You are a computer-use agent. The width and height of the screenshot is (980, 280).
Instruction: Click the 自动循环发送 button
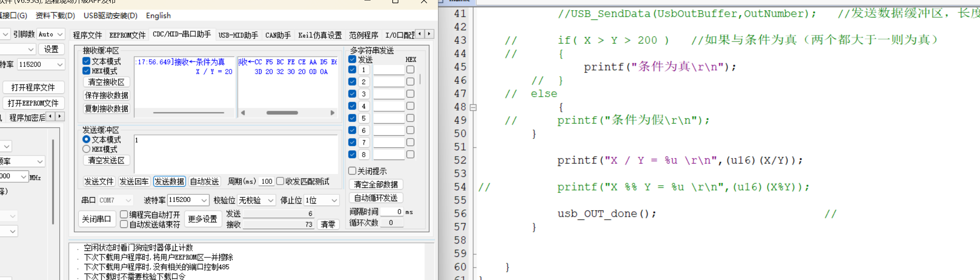click(x=376, y=198)
